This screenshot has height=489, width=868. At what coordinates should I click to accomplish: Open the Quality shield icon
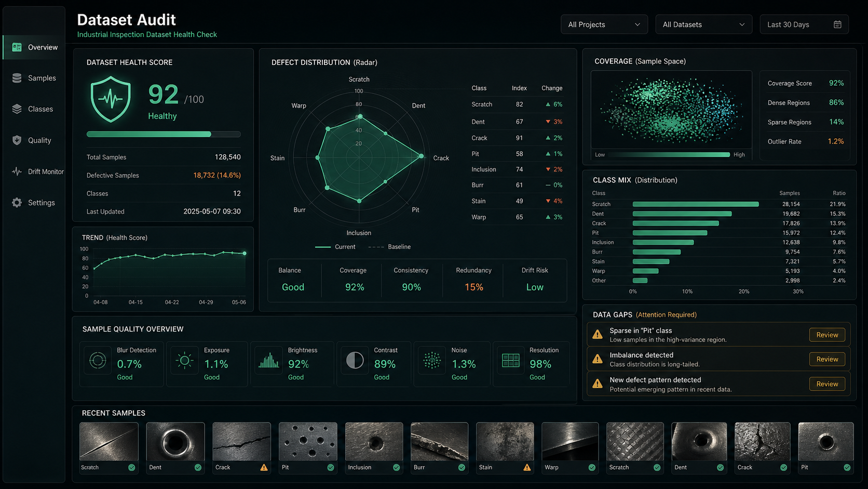click(17, 140)
